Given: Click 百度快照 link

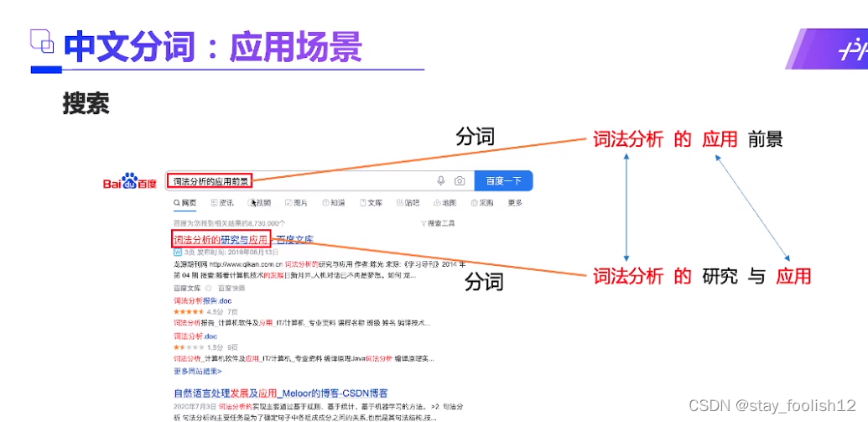Looking at the screenshot, I should [x=231, y=289].
